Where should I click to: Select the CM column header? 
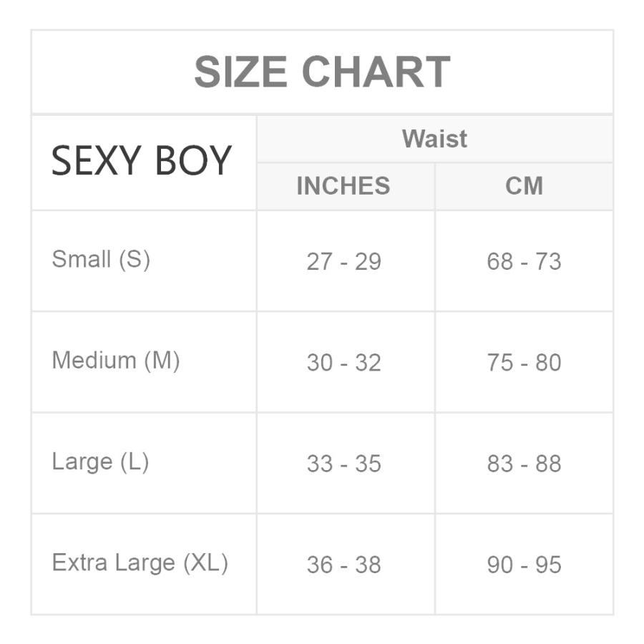(x=524, y=185)
